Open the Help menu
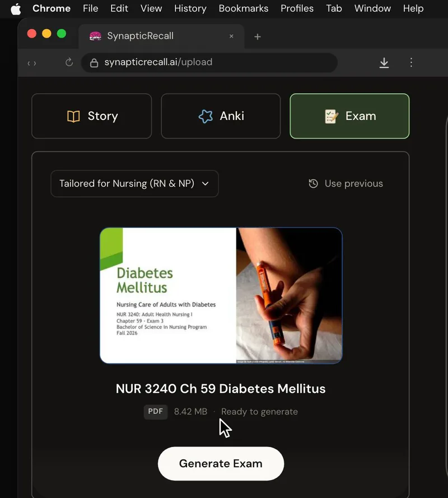 (413, 8)
